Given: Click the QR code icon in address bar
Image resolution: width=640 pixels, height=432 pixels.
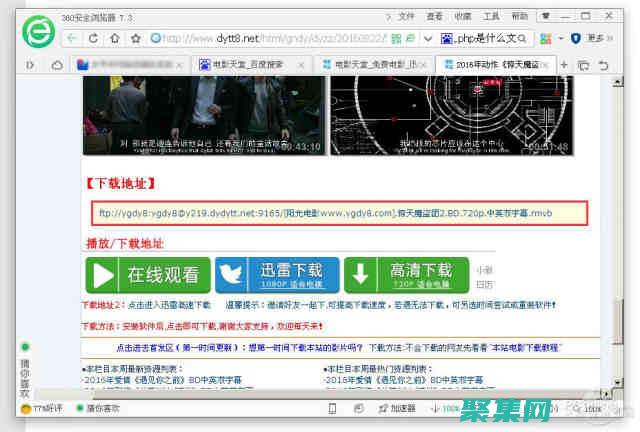Looking at the screenshot, I should [x=396, y=39].
